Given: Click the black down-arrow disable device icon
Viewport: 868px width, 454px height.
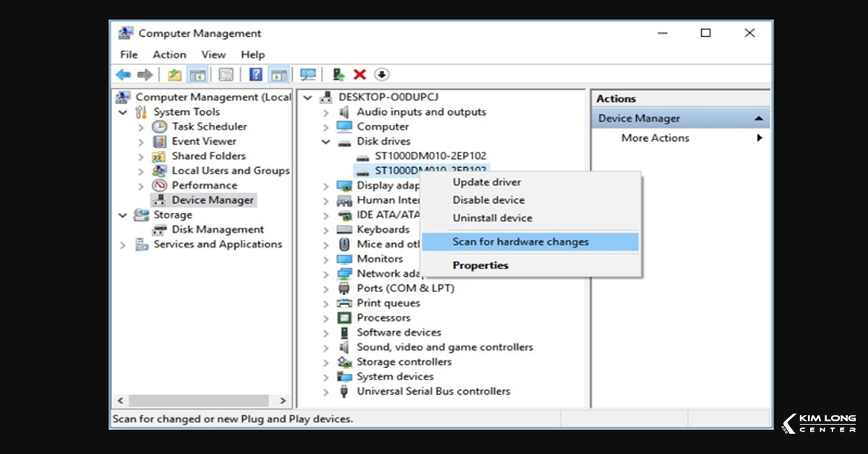Looking at the screenshot, I should (382, 74).
